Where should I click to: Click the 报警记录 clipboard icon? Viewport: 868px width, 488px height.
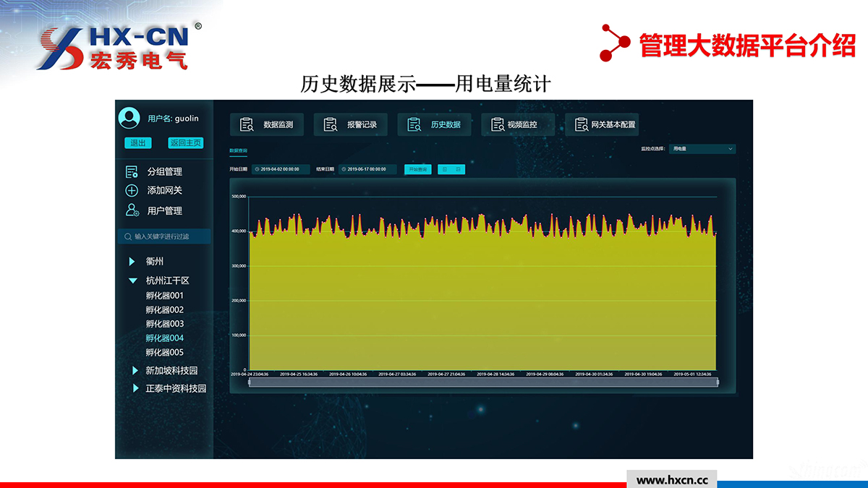point(331,124)
